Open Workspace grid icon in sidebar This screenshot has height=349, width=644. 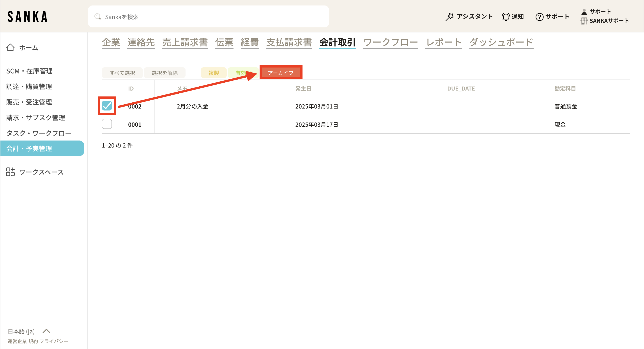click(10, 172)
